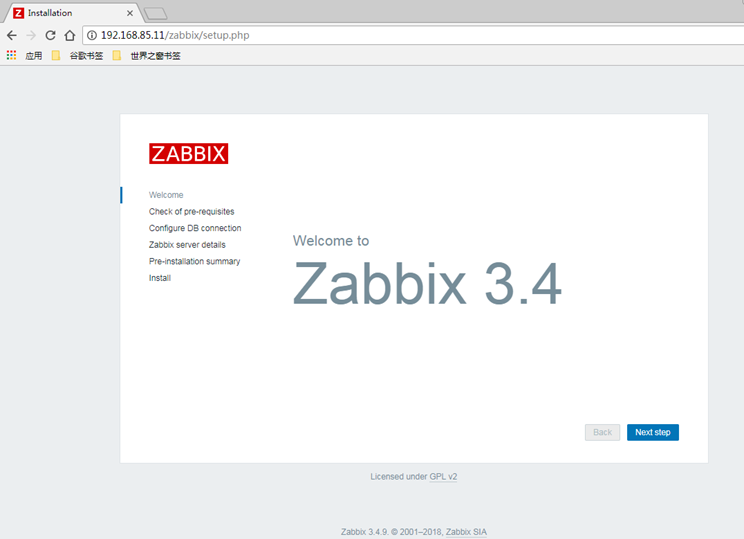Click the Next step button

tap(653, 432)
